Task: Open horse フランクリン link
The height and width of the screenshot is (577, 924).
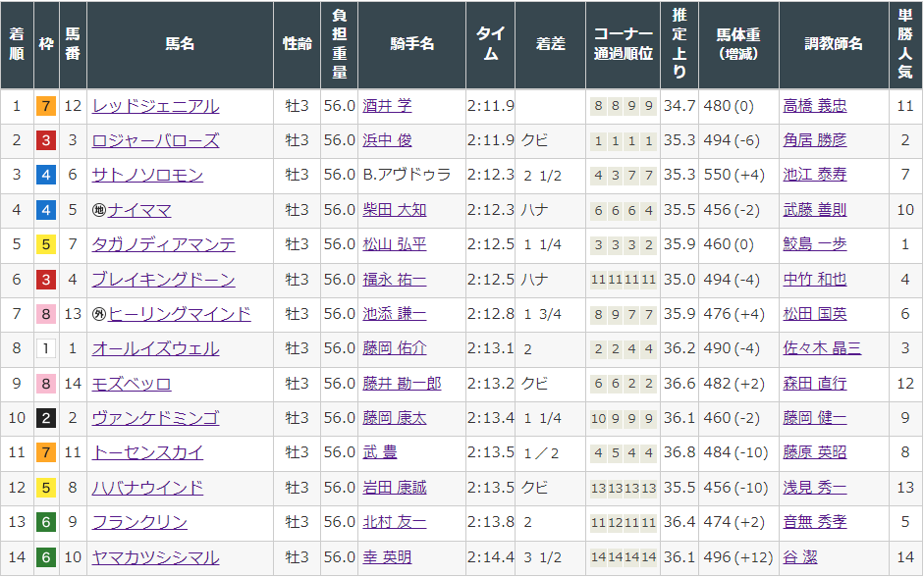Action: click(139, 522)
